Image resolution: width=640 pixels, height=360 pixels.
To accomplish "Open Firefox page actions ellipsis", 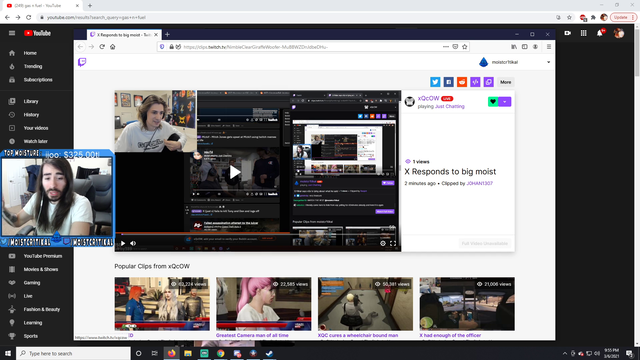I will [446, 47].
